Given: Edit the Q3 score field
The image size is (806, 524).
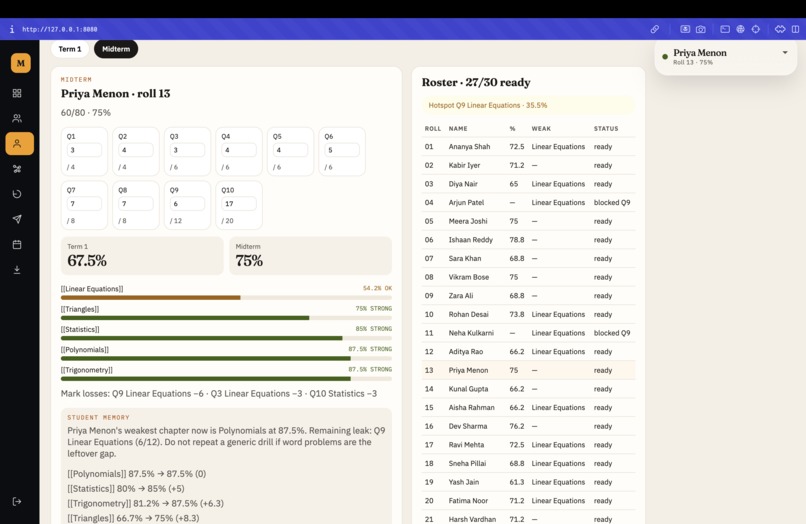Looking at the screenshot, I should tap(187, 150).
